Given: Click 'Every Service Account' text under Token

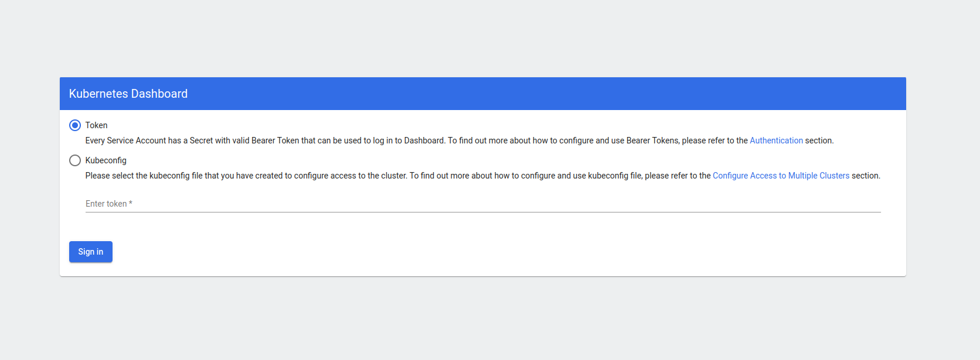Looking at the screenshot, I should click(x=125, y=140).
